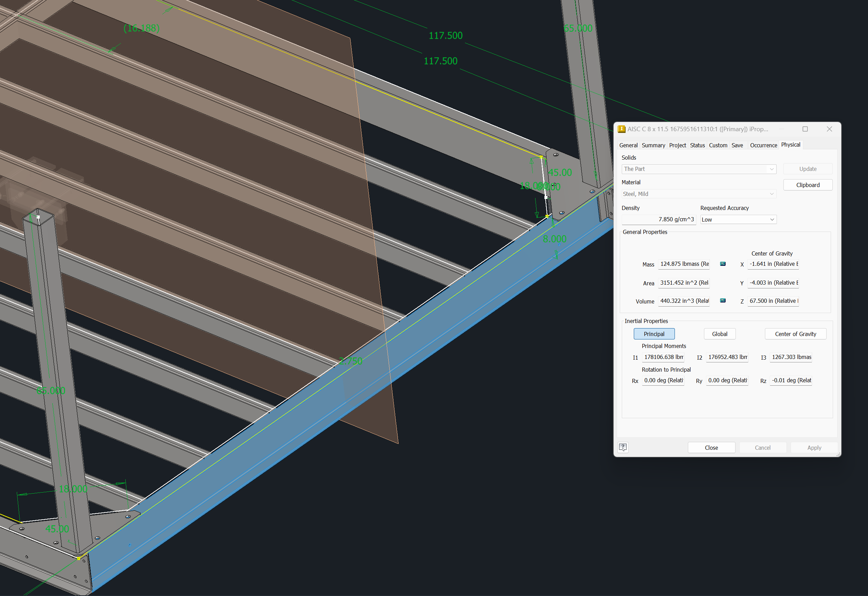Open the Solids 'The Part' dropdown

[x=699, y=169]
